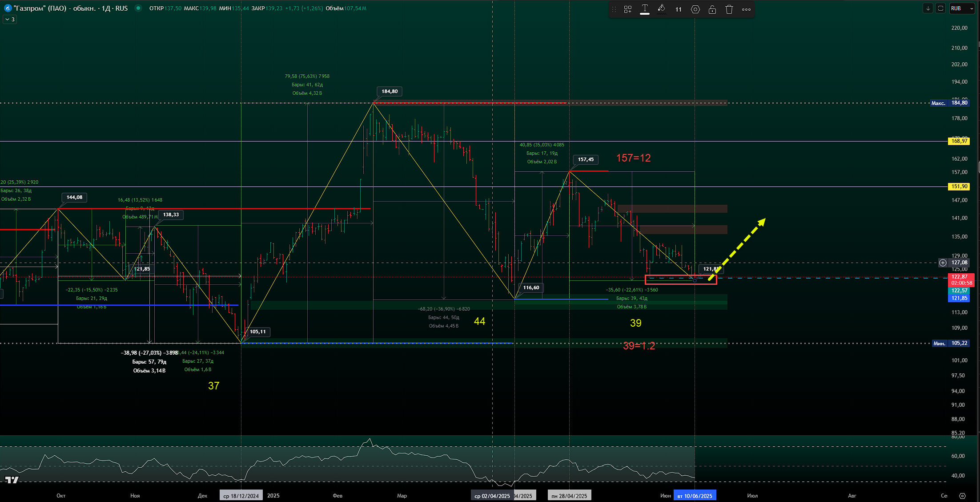Image resolution: width=980 pixels, height=502 pixels.
Task: Select the red text note 39=1.2
Action: [639, 346]
